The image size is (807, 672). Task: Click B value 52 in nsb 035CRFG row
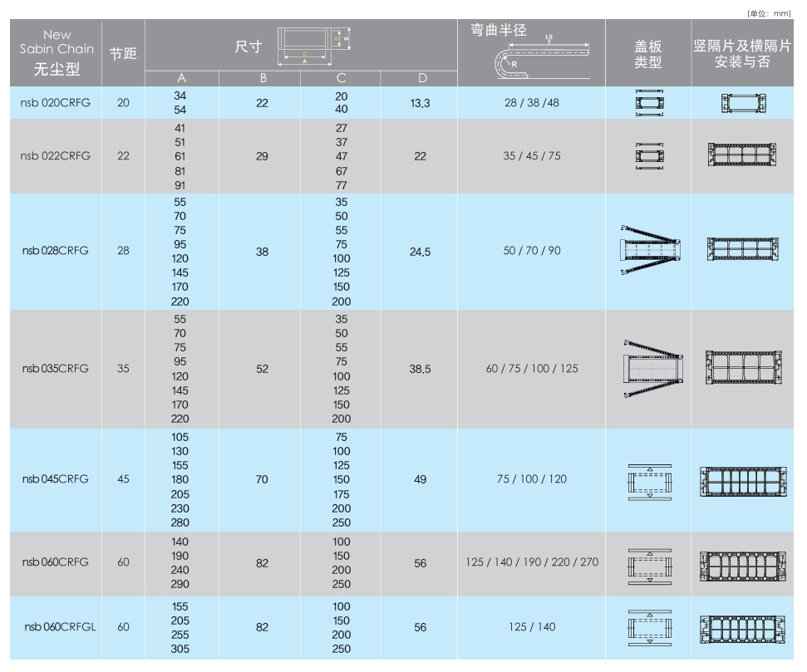[x=262, y=369]
